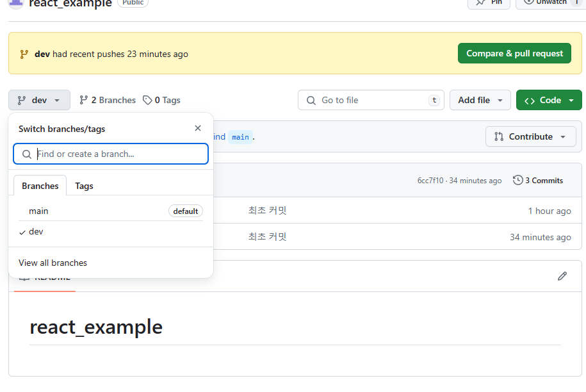Open the green Code dropdown
The width and height of the screenshot is (586, 392).
point(549,100)
